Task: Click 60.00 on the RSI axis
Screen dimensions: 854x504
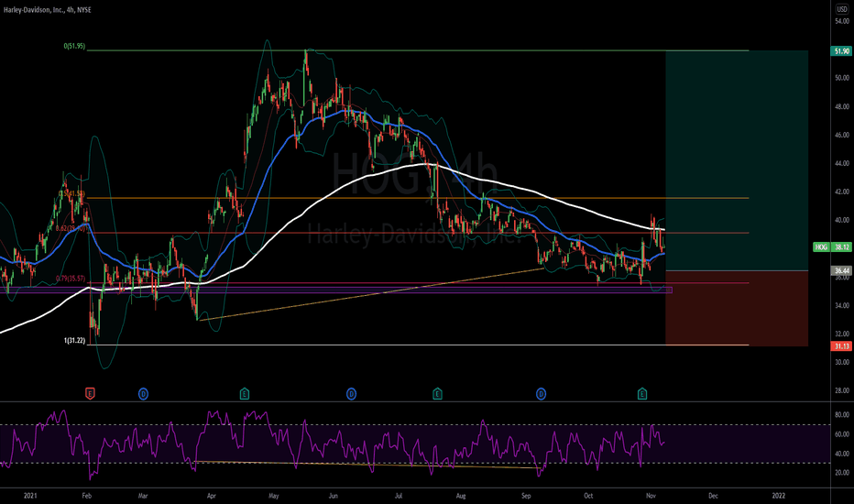Action: click(842, 434)
